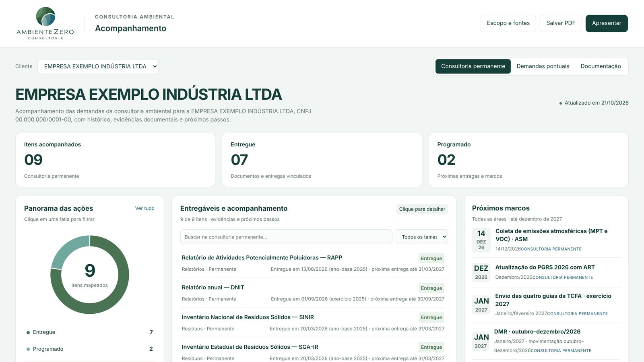Open the Relatório anual — DNIT row
Viewport: 644px width, 362px height.
(313, 293)
